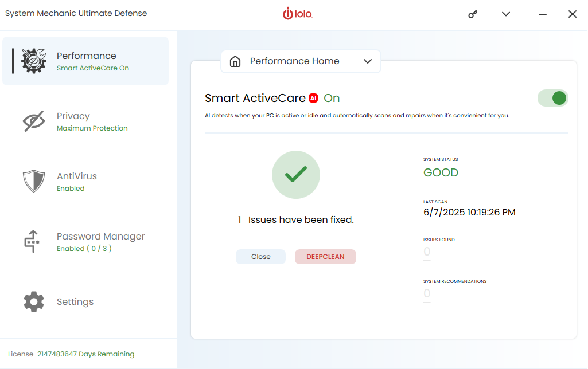The image size is (588, 369).
Task: Close the System Mechanic window
Action: pyautogui.click(x=573, y=14)
